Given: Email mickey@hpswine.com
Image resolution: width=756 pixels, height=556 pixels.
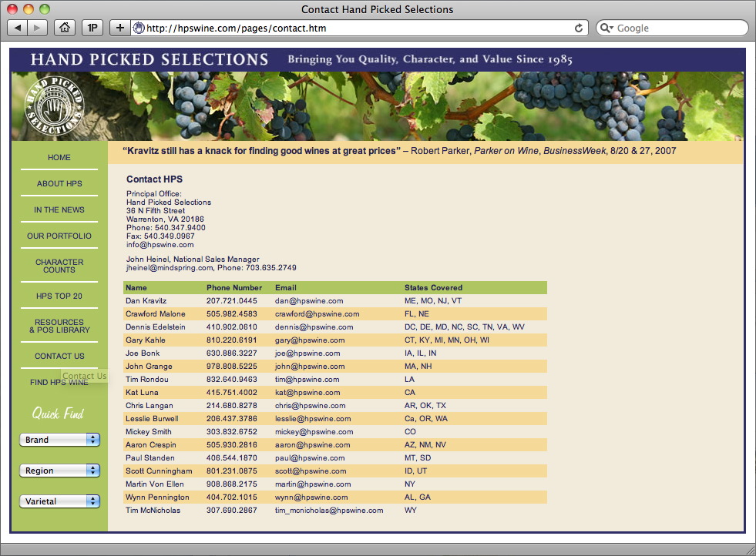Looking at the screenshot, I should coord(314,432).
